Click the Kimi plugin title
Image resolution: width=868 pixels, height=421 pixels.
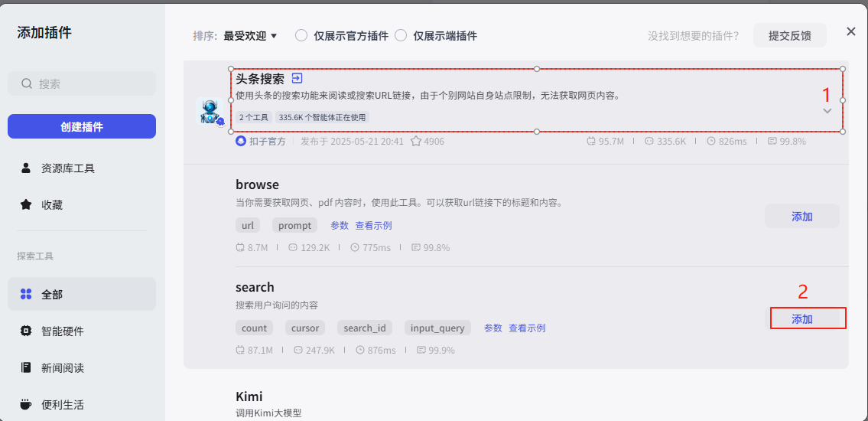tap(249, 397)
